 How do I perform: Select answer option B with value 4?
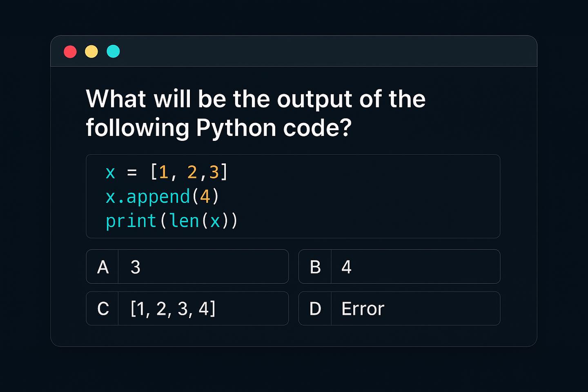coord(399,267)
